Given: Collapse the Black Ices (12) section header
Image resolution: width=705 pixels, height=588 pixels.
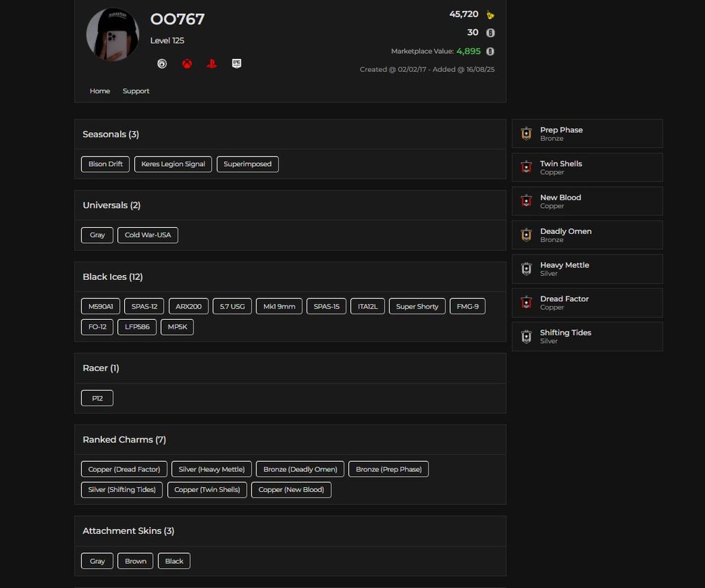Looking at the screenshot, I should coord(112,277).
